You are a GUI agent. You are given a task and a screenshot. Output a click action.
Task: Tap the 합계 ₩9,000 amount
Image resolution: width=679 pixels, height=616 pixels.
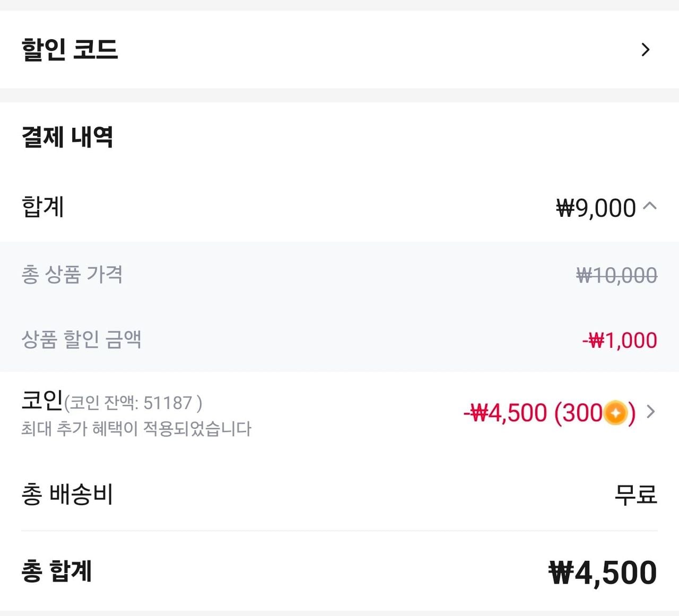(595, 208)
